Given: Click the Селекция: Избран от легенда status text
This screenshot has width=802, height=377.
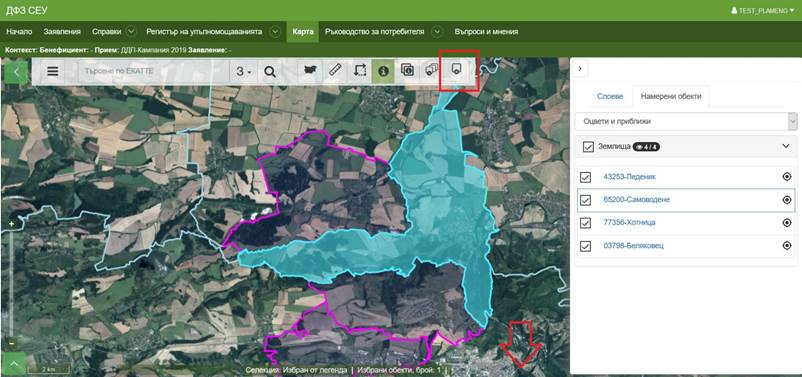Looking at the screenshot, I should point(296,370).
